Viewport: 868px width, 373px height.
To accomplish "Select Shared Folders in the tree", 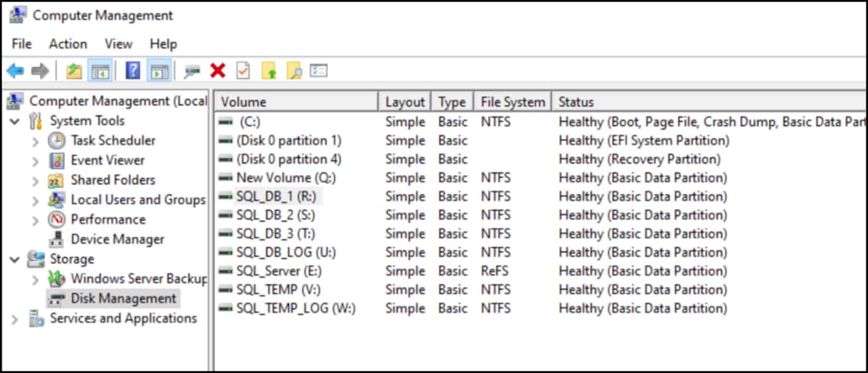I will pyautogui.click(x=112, y=180).
